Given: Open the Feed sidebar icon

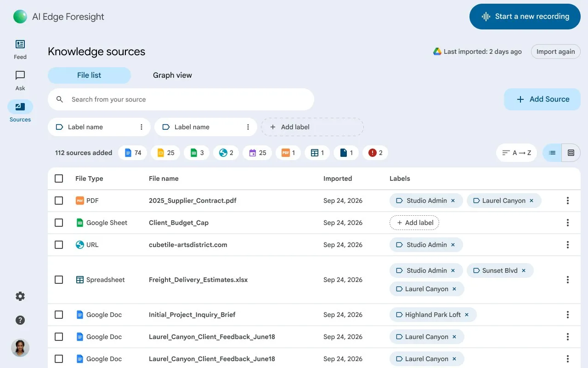Looking at the screenshot, I should coord(20,45).
